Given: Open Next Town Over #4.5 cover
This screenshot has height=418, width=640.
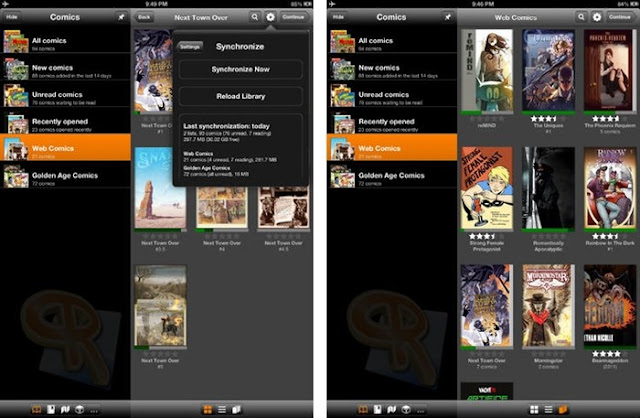Looking at the screenshot, I should [284, 208].
